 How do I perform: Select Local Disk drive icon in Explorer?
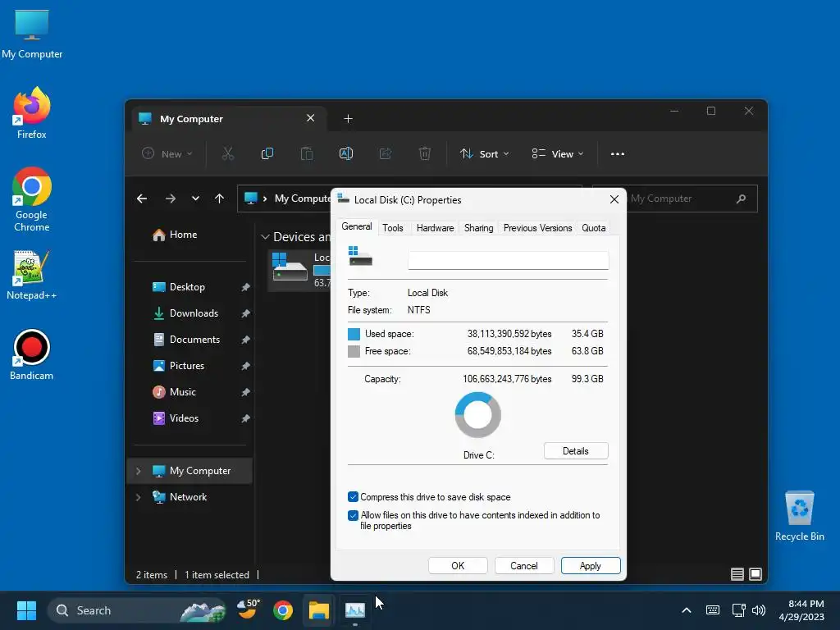coord(290,267)
